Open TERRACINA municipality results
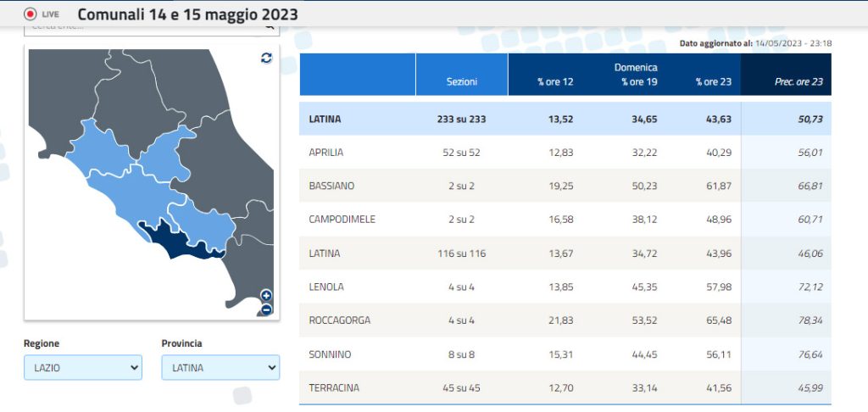 click(334, 388)
